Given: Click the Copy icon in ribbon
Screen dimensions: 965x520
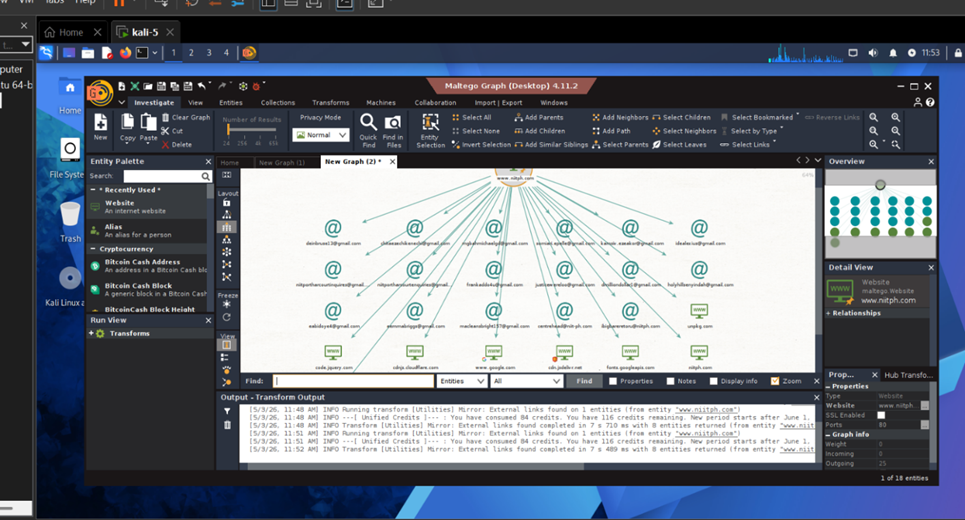Looking at the screenshot, I should click(x=127, y=122).
